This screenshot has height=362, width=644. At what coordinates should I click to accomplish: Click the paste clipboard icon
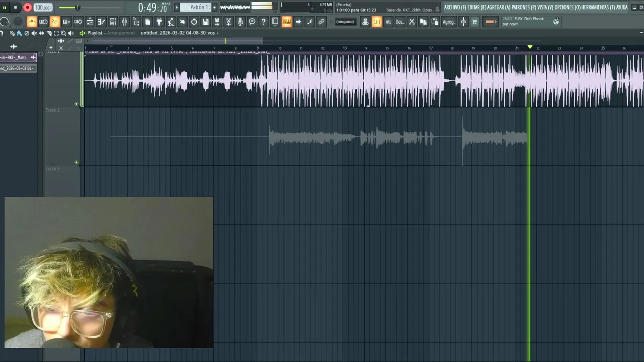[x=435, y=22]
